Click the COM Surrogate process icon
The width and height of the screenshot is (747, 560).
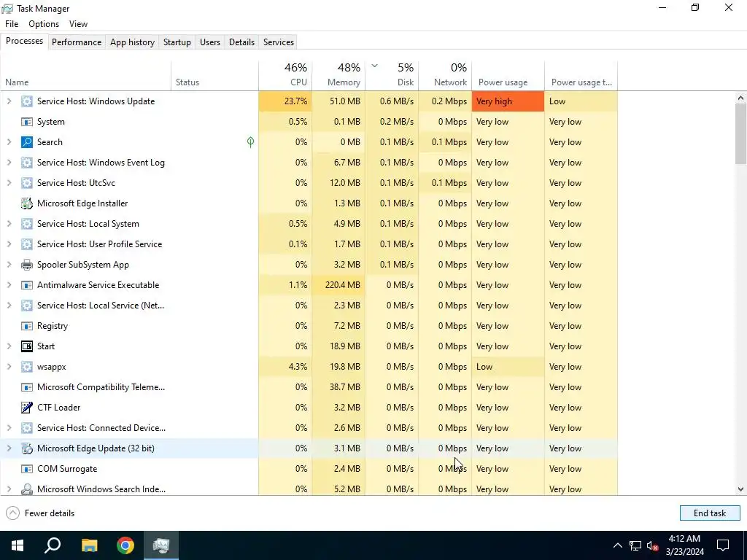27,469
